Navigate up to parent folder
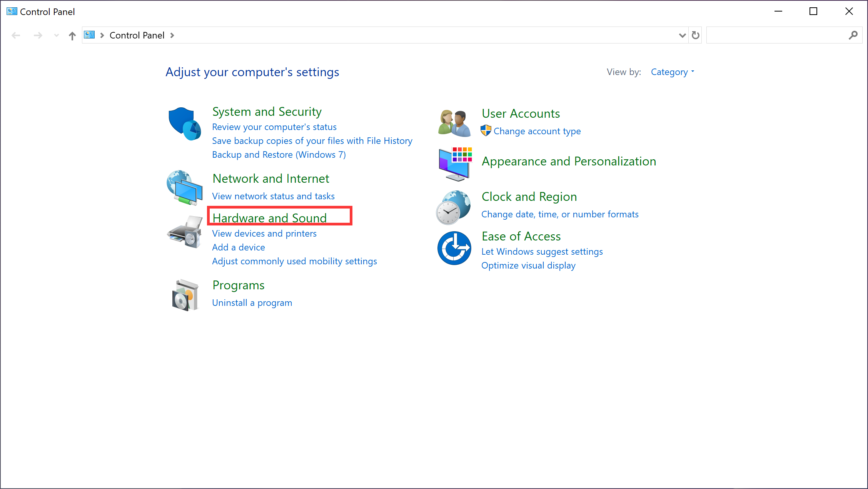This screenshot has height=489, width=868. (x=72, y=35)
